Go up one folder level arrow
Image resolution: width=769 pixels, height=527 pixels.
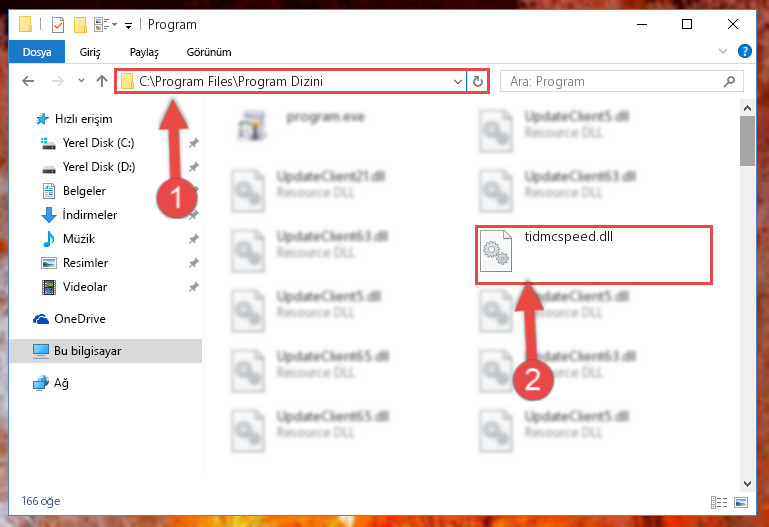102,81
